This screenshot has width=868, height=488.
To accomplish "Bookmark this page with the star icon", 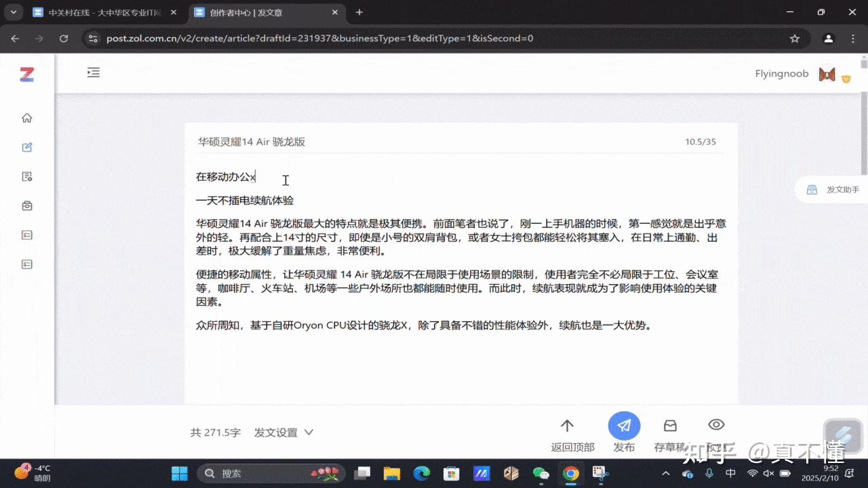I will click(795, 39).
